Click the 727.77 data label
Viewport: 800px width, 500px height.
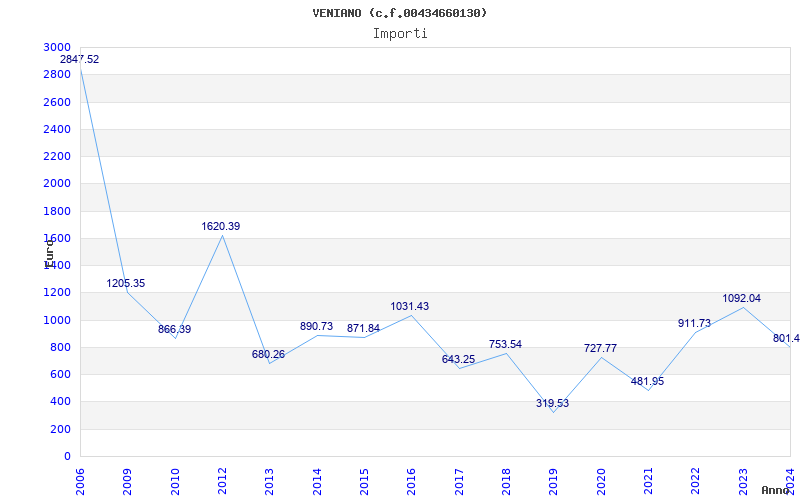click(600, 348)
